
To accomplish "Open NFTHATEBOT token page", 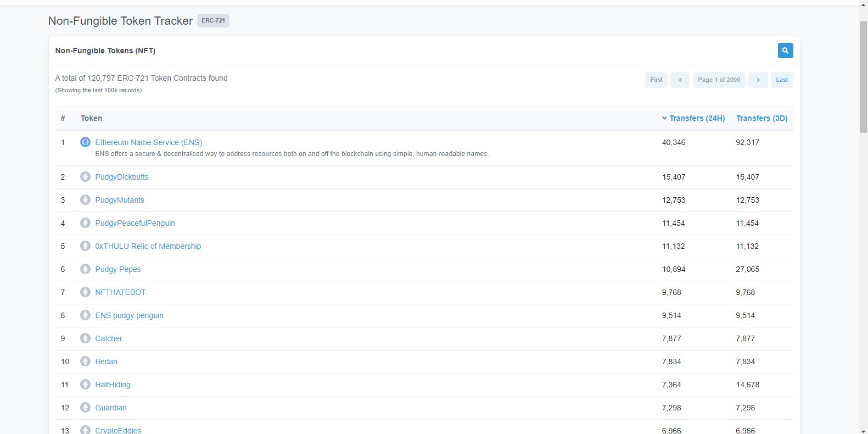I will click(120, 292).
